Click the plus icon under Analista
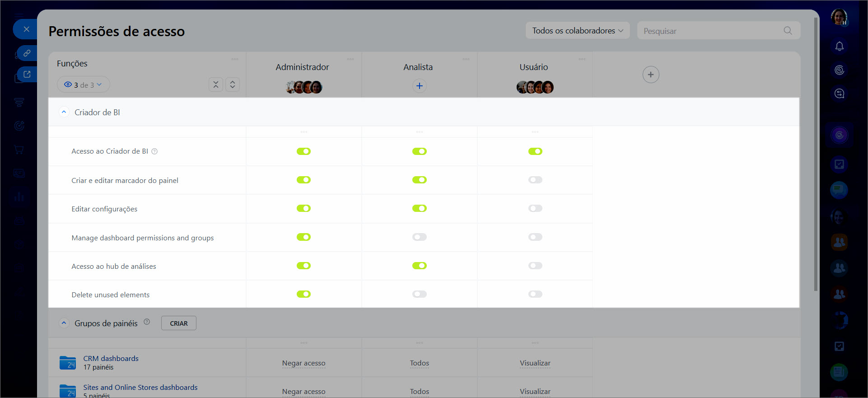The height and width of the screenshot is (398, 868). (419, 86)
